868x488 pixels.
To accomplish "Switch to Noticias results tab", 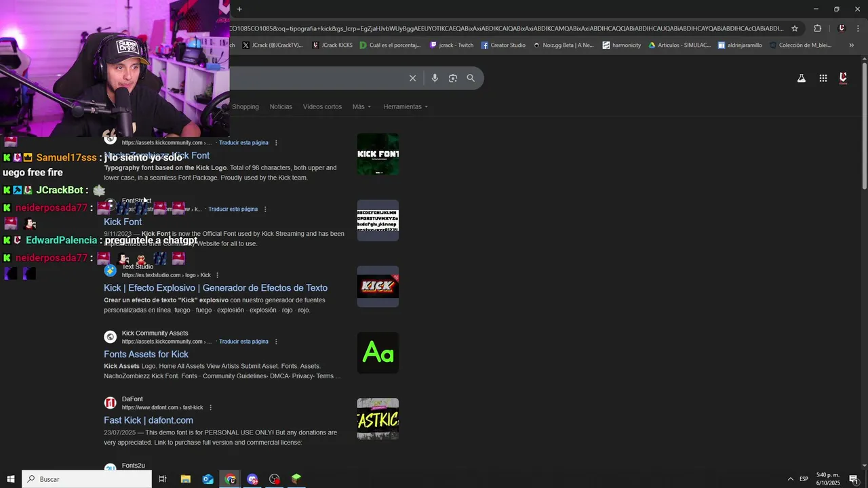I will [281, 106].
